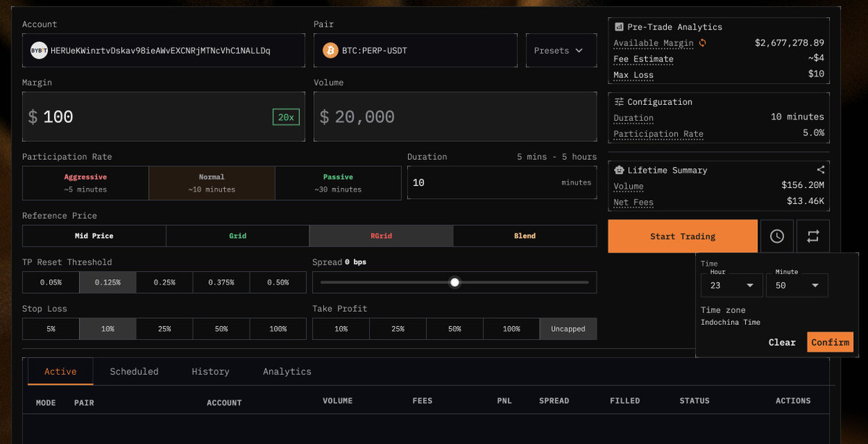The width and height of the screenshot is (868, 444).
Task: Set Stop Loss to 5%
Action: coord(51,328)
